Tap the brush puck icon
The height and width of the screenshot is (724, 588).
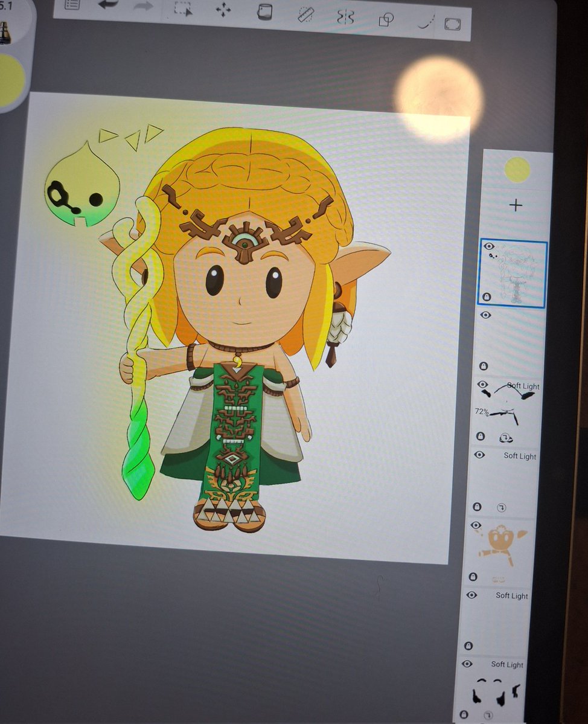point(5,33)
